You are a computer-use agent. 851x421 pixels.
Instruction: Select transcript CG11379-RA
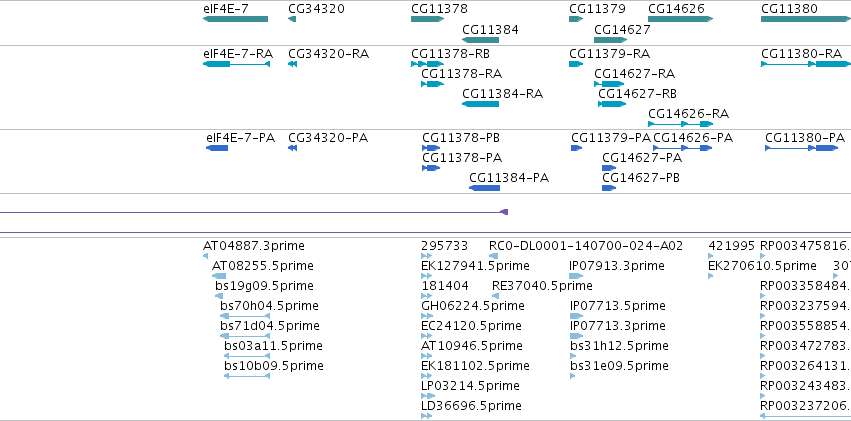(x=576, y=64)
